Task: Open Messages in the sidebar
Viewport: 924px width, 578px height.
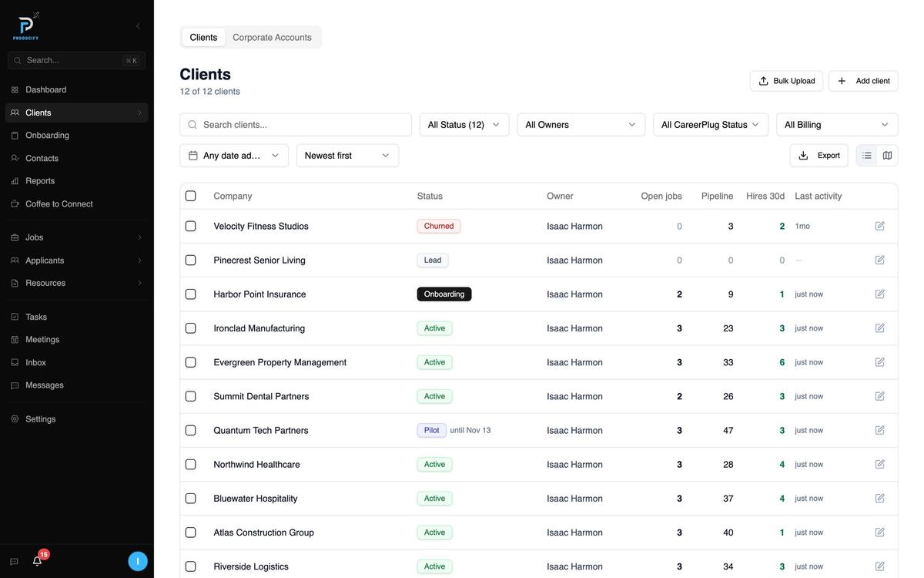Action: click(77, 385)
